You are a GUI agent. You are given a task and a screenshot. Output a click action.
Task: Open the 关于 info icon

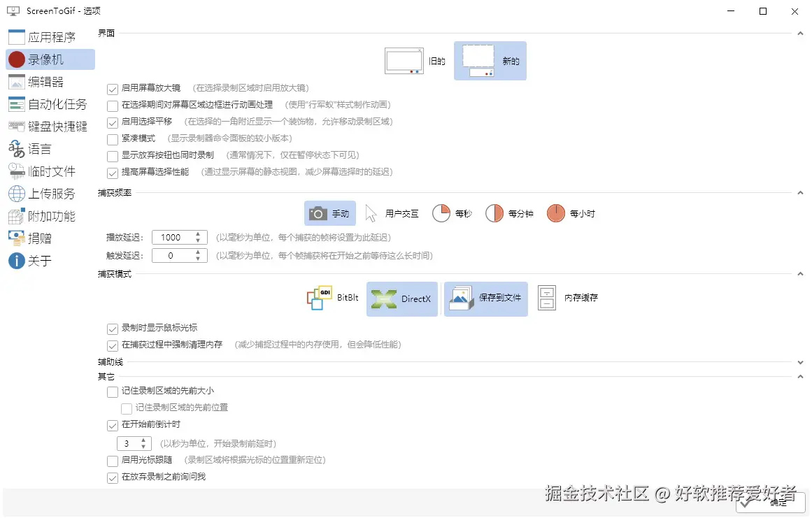[17, 260]
